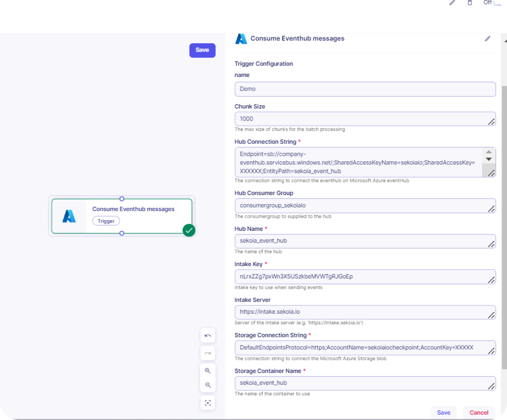Click the Azure logo in the trigger node
This screenshot has width=507, height=420.
point(69,216)
